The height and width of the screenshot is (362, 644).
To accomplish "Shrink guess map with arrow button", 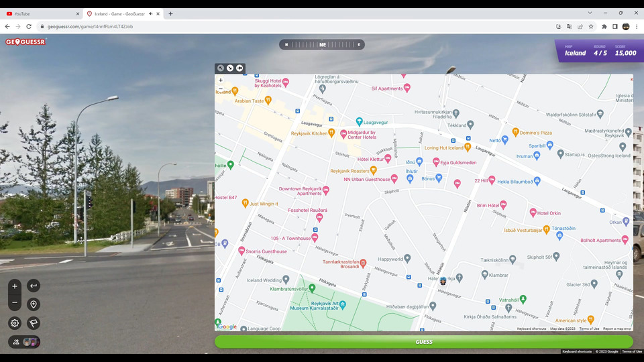I will [x=221, y=68].
